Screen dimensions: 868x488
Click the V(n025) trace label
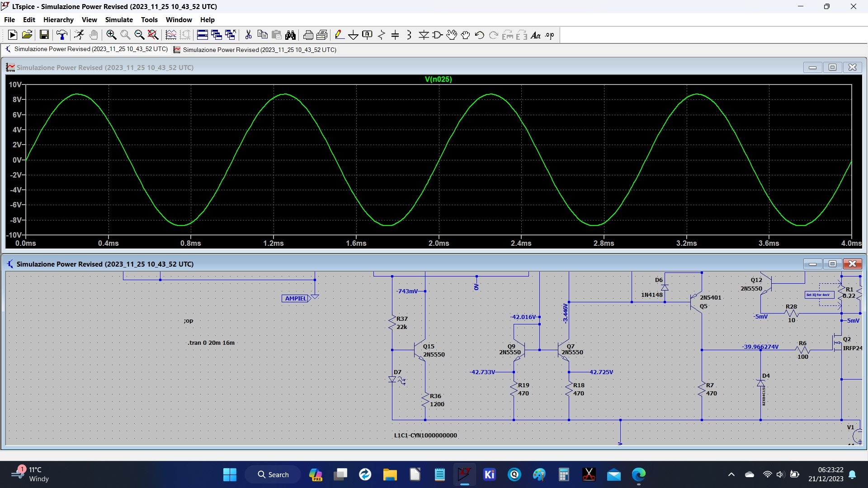438,79
